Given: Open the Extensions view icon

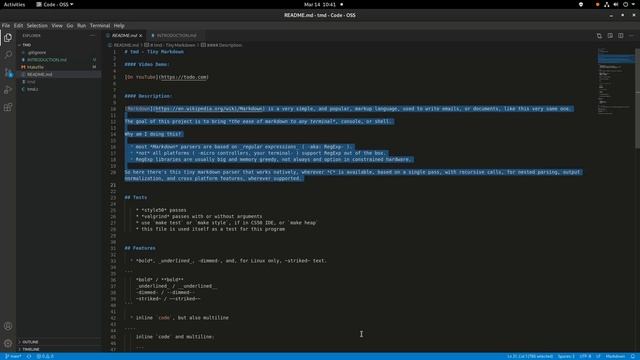Looking at the screenshot, I should click(x=8, y=107).
